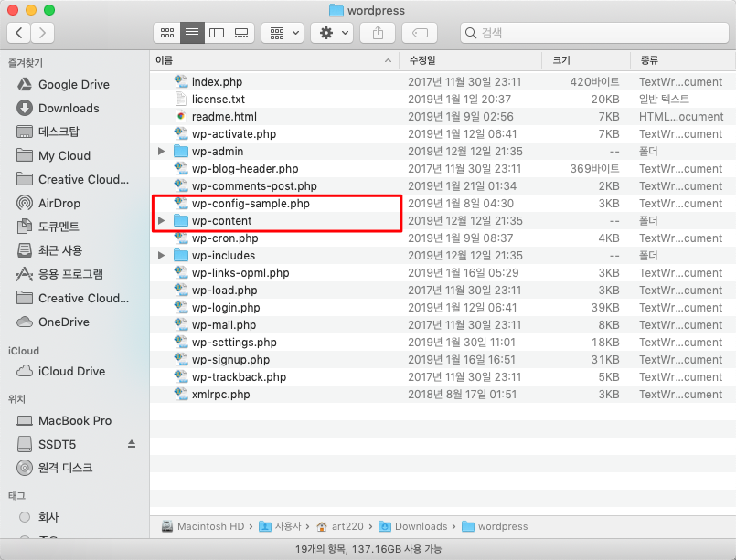Screen dimensions: 736x560
Task: Select wp-comments-post.php file
Action: point(254,186)
